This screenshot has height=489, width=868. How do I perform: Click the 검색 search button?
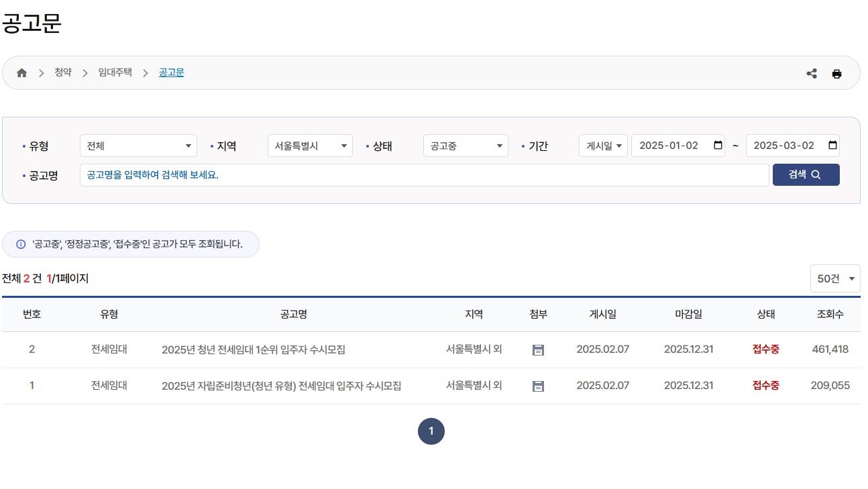[x=806, y=174]
